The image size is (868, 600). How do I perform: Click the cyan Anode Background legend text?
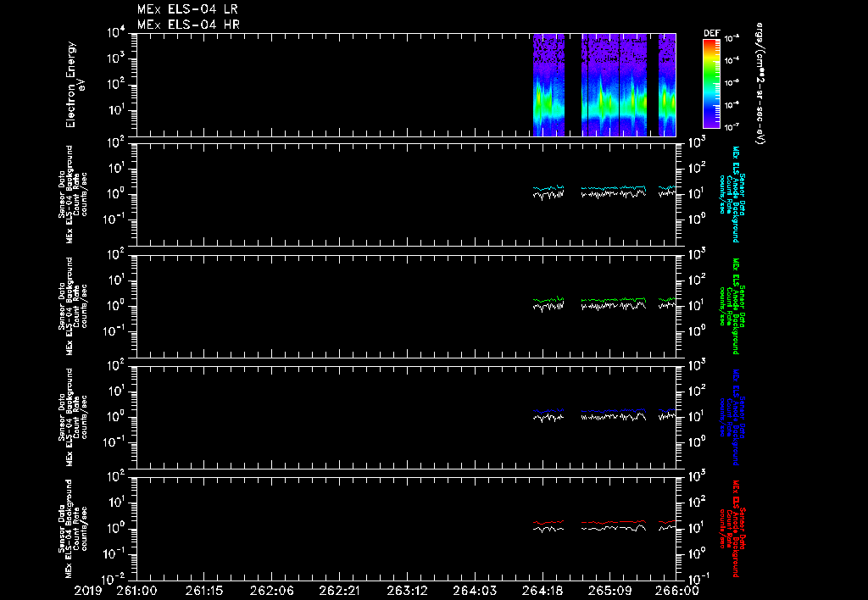click(x=732, y=194)
